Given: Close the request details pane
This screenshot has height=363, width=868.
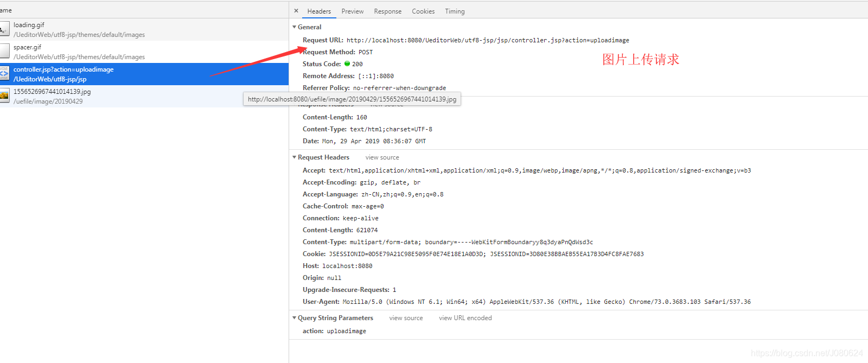Looking at the screenshot, I should click(296, 11).
